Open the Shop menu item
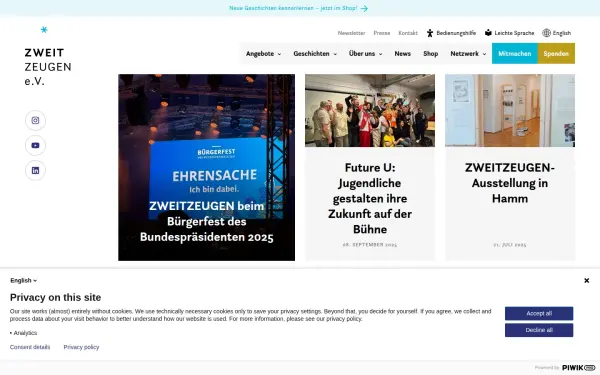600x375 pixels. [430, 54]
